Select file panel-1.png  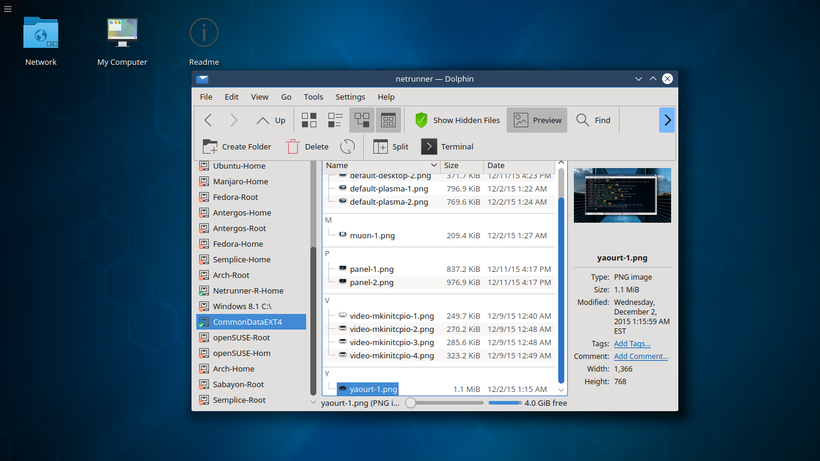tap(371, 269)
